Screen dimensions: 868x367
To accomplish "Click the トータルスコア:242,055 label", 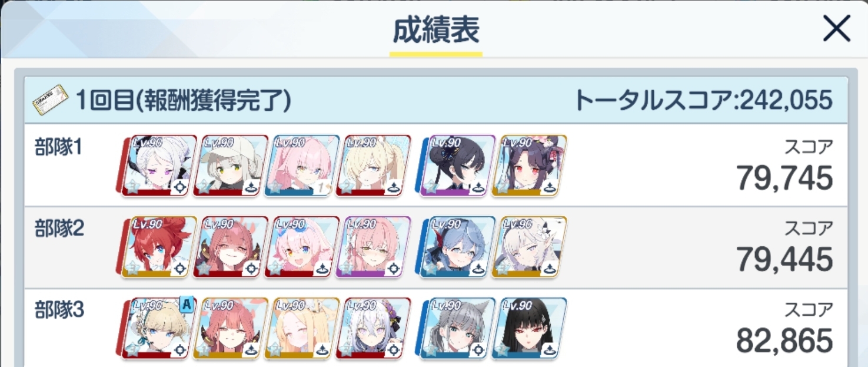I will point(703,101).
